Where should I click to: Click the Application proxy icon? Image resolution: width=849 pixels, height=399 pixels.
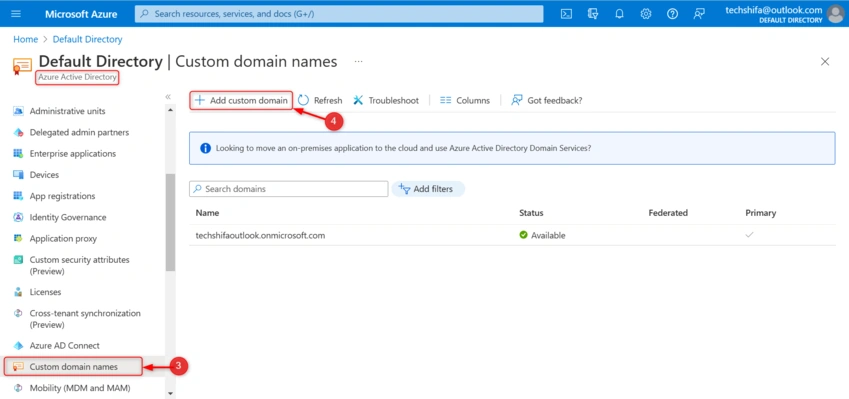pyautogui.click(x=18, y=238)
